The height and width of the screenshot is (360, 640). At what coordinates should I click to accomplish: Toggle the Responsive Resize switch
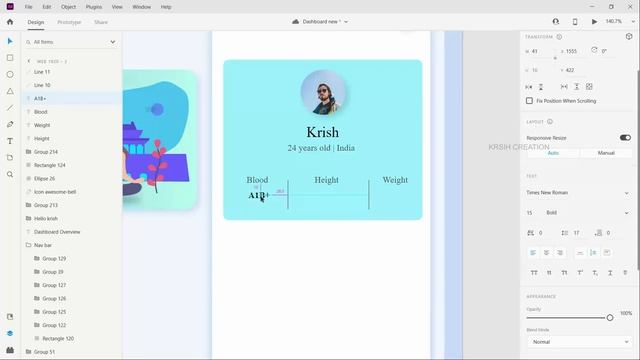625,138
